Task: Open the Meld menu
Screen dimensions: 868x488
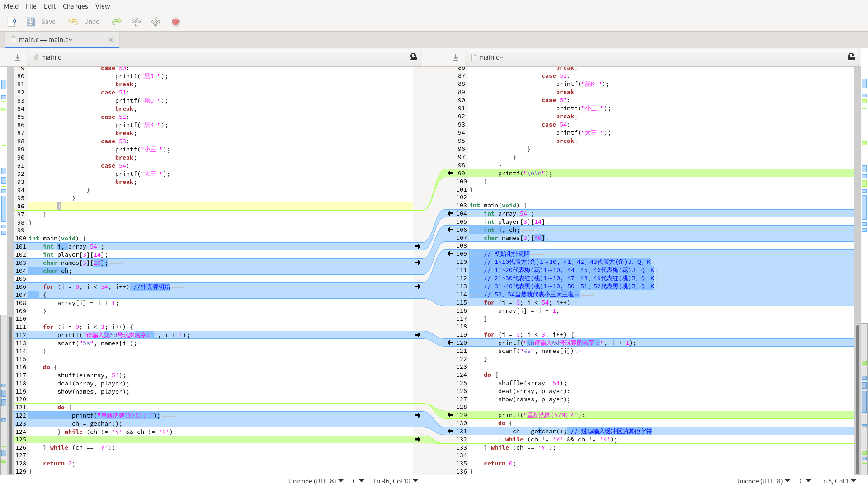Action: tap(11, 6)
